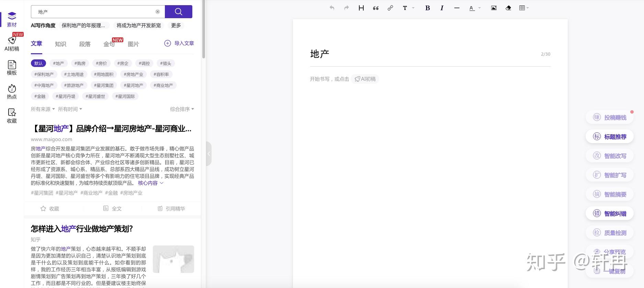Apply heading format with the H icon
This screenshot has height=288, width=644.
pos(361,8)
